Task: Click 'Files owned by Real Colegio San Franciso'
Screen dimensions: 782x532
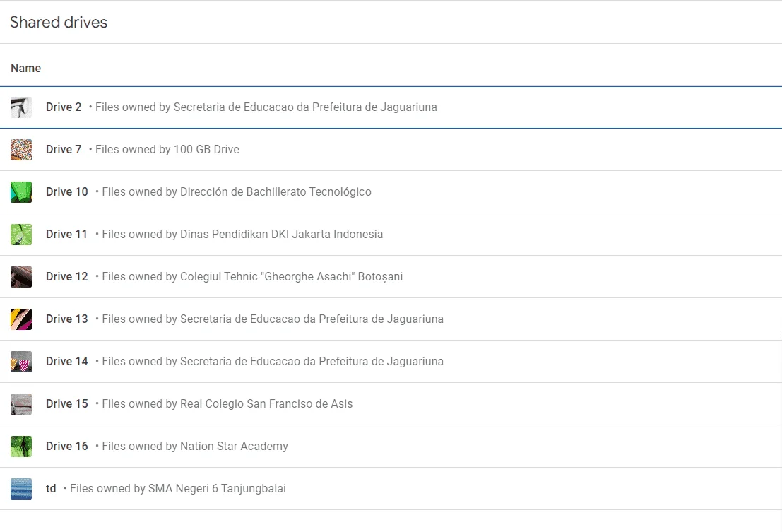Action: pos(227,404)
